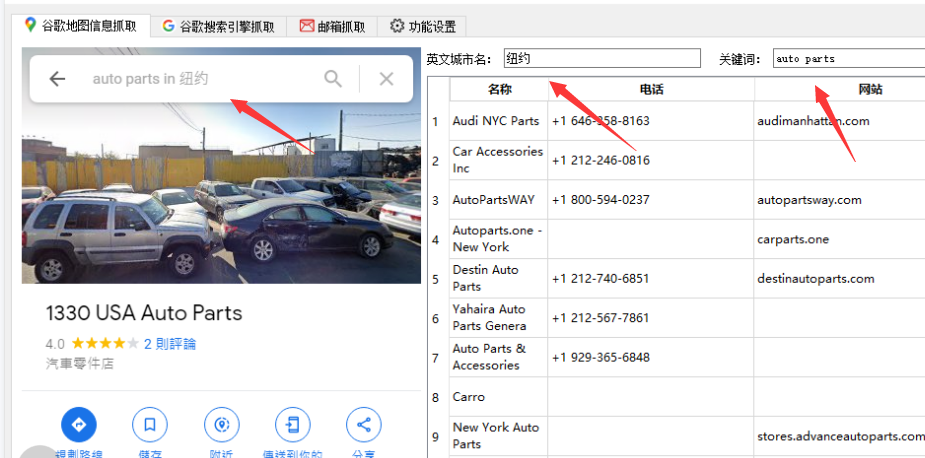The width and height of the screenshot is (925, 458).
Task: Click the 网站 column header
Action: coord(839,89)
